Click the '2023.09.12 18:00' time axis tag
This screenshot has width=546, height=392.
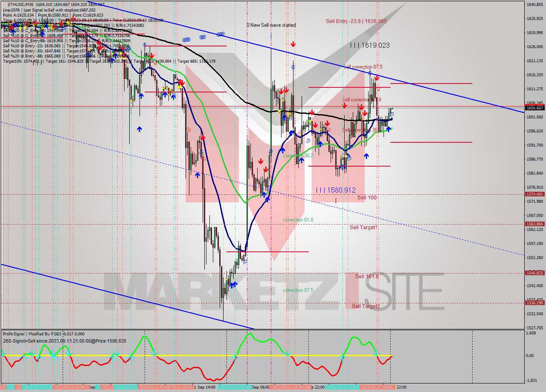point(290,387)
